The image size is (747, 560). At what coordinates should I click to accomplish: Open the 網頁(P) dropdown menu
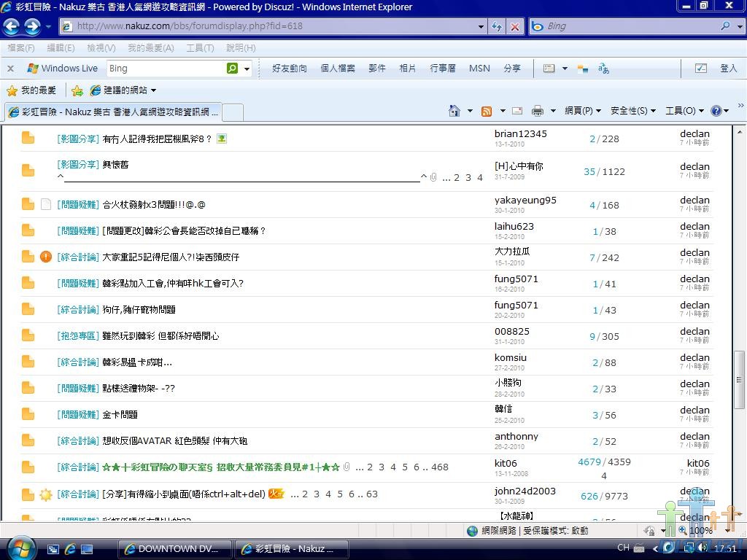[583, 111]
